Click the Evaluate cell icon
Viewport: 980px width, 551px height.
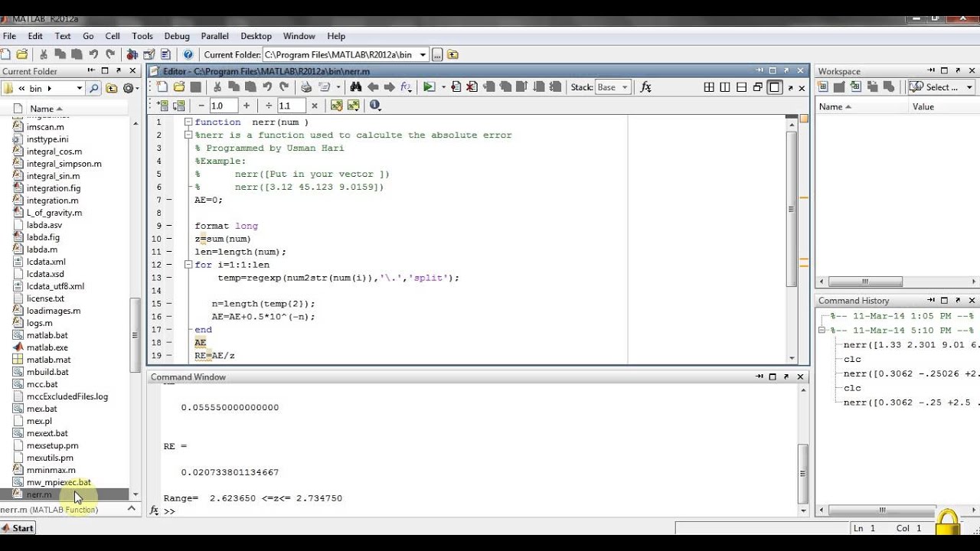click(x=162, y=106)
